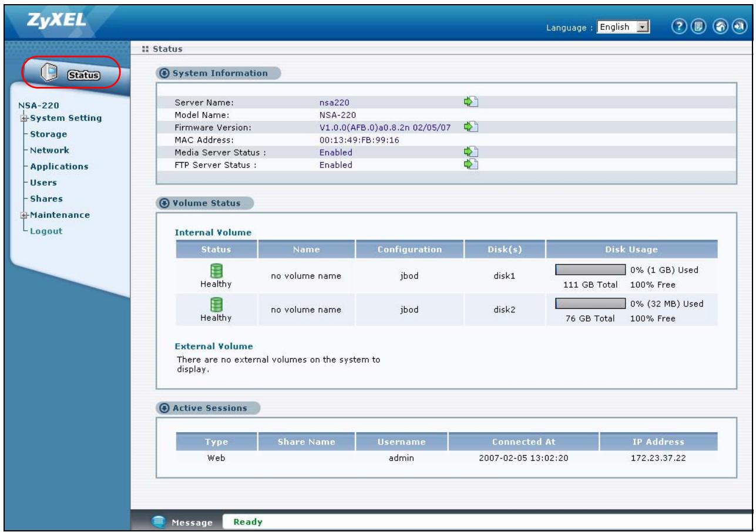Click the 'Ready' status bar message
This screenshot has height=532, width=756.
[247, 521]
